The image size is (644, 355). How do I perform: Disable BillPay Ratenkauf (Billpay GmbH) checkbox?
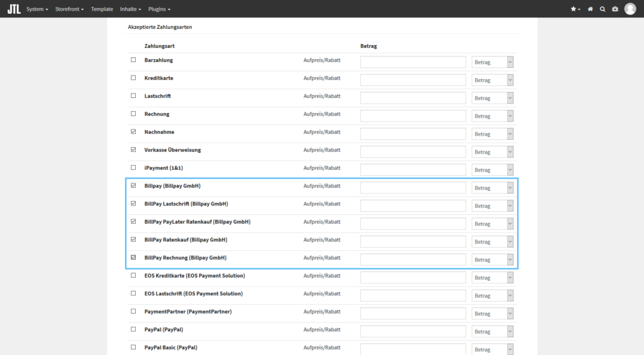click(133, 240)
